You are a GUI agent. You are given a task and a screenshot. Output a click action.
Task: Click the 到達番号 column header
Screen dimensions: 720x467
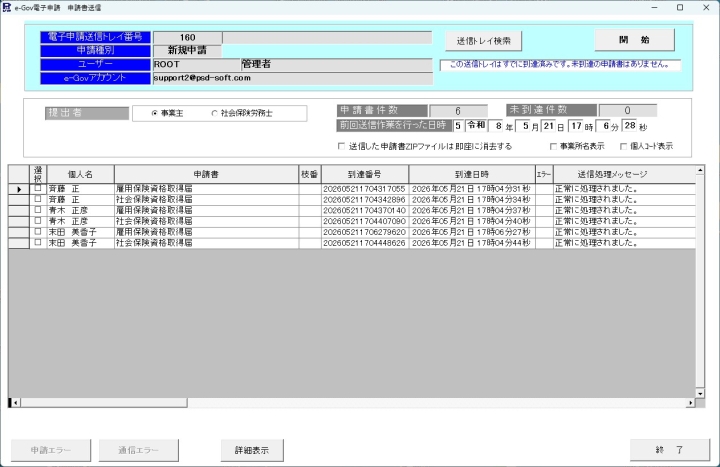tap(365, 174)
